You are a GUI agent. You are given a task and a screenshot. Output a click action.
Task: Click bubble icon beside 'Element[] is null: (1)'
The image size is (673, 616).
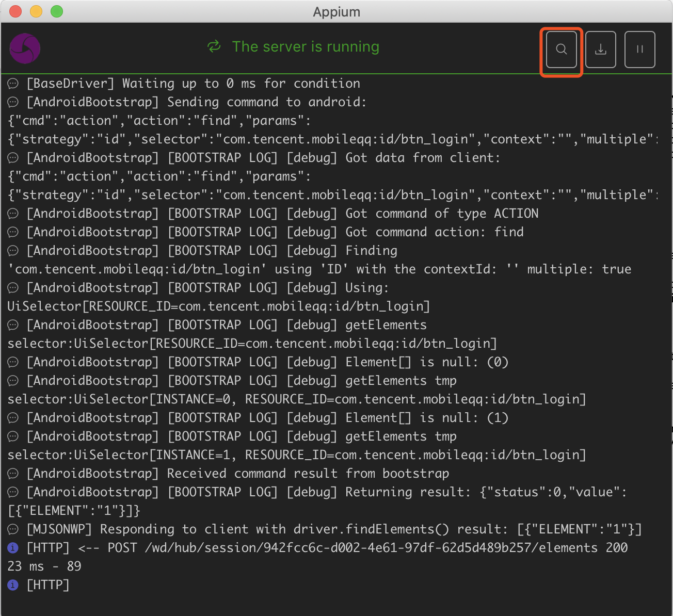pos(13,418)
